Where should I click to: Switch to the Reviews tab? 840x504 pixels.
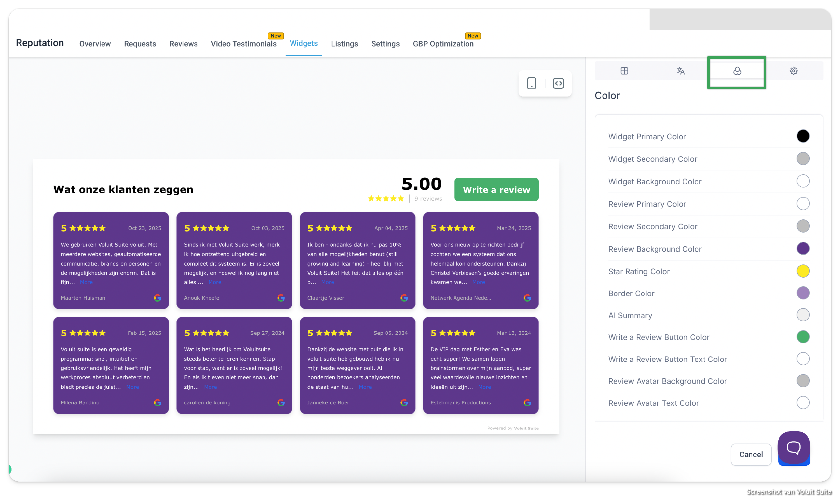click(x=183, y=44)
